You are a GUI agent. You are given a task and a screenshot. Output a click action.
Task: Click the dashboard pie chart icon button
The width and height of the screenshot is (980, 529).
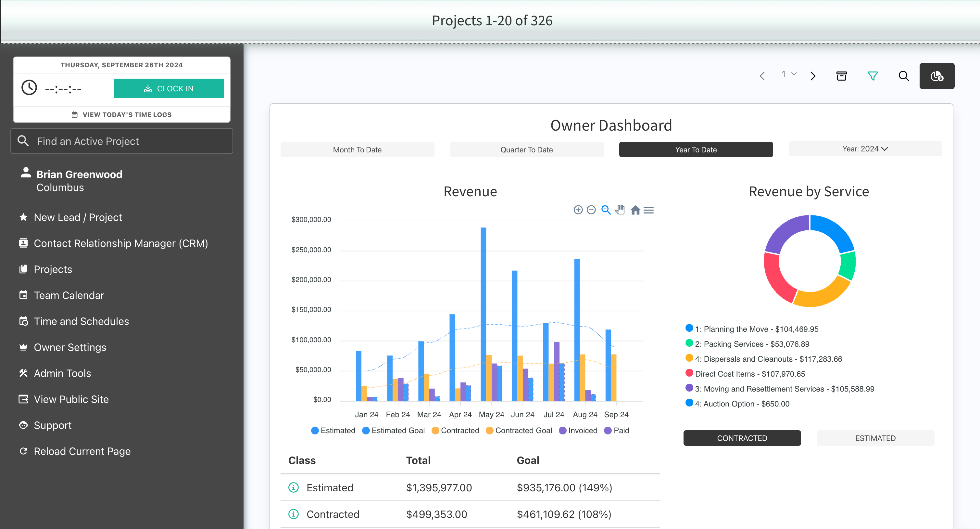(x=936, y=76)
